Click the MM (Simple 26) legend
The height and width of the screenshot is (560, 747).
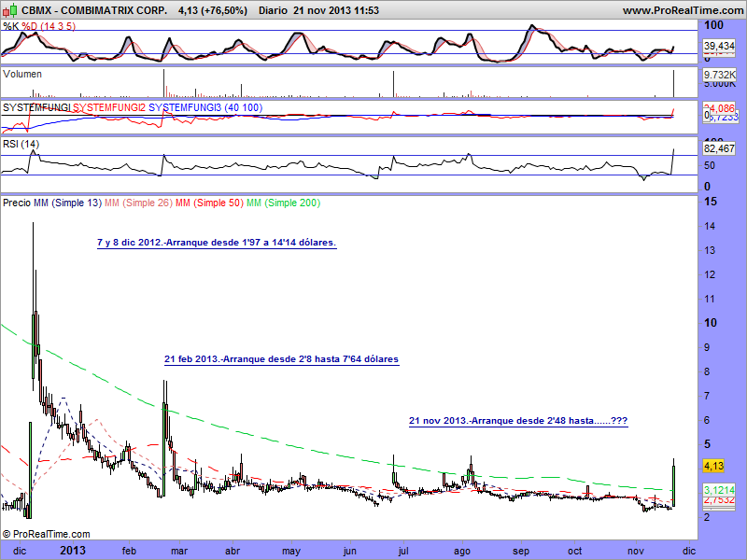click(138, 203)
